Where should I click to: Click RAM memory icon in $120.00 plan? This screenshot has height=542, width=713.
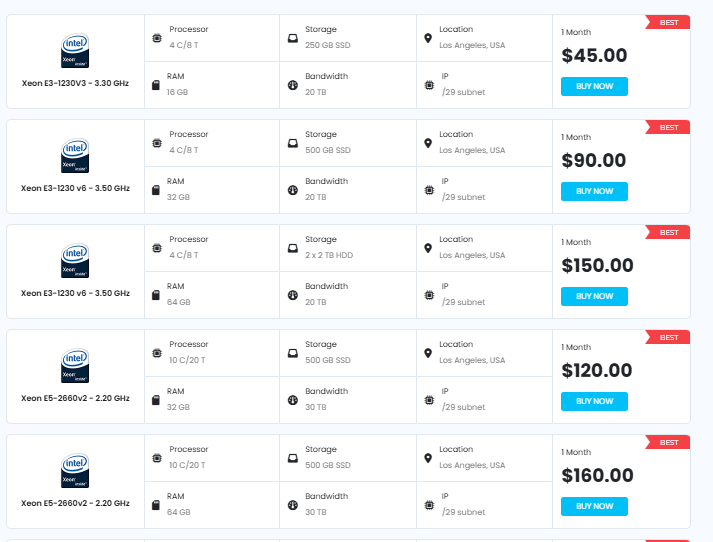click(x=156, y=400)
